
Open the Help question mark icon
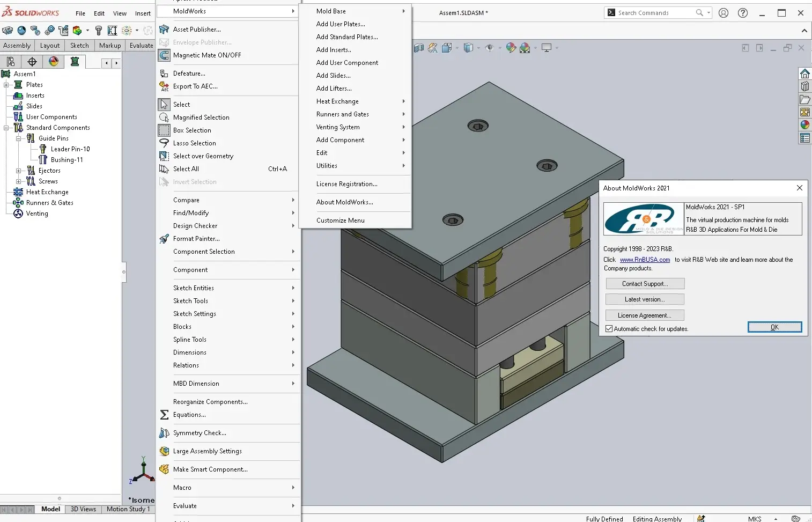(743, 13)
